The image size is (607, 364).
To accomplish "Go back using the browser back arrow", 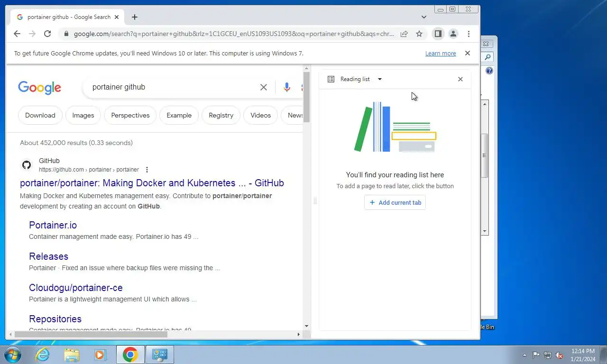I will tap(17, 34).
